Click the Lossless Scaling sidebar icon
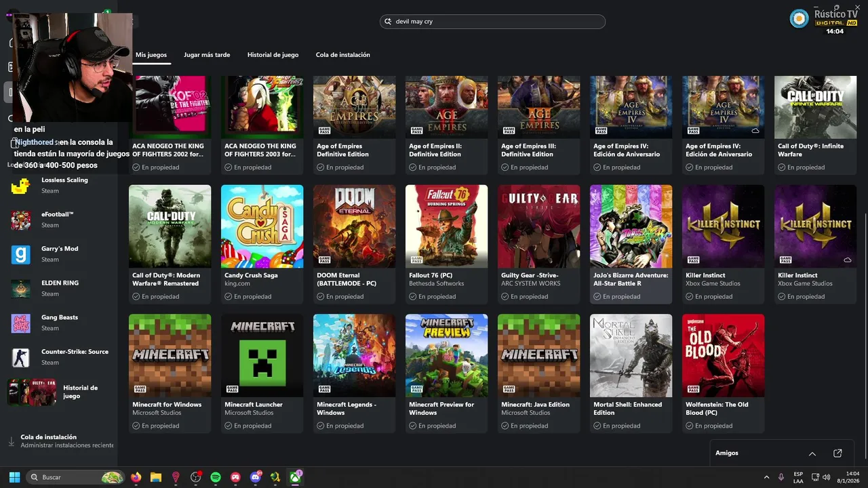The width and height of the screenshot is (868, 488). point(20,186)
